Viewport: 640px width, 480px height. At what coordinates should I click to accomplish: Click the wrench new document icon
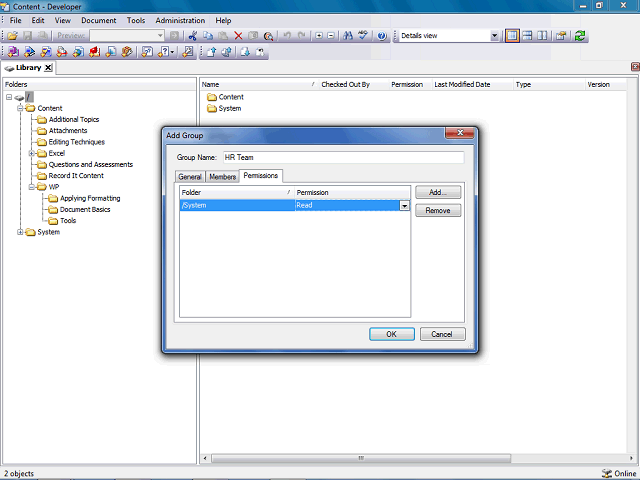click(188, 52)
